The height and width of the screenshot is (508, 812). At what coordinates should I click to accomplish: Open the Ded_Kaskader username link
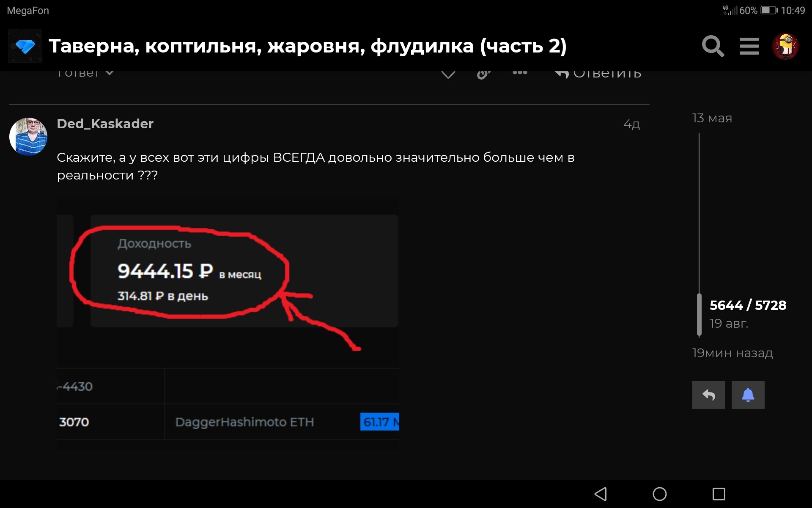point(105,124)
